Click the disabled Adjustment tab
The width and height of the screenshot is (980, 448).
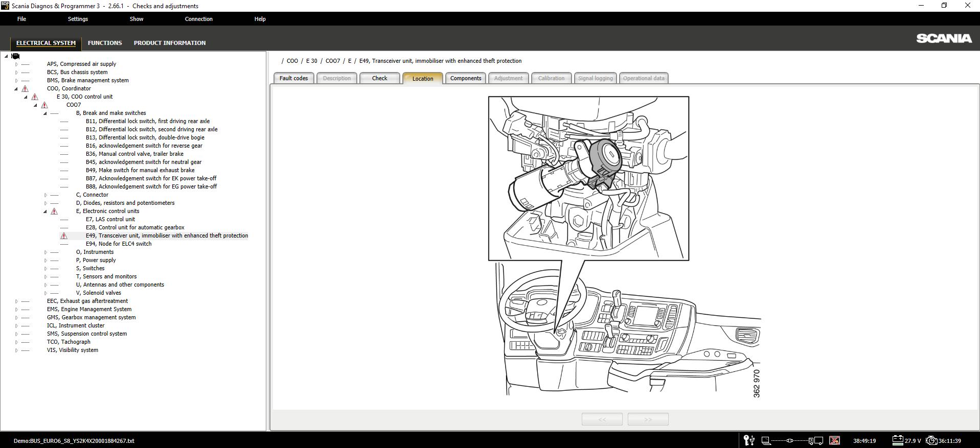pyautogui.click(x=508, y=78)
